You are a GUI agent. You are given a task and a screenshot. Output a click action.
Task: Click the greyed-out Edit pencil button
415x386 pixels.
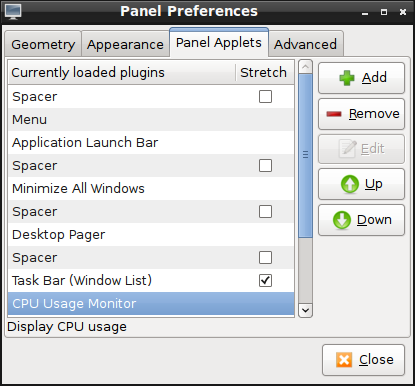361,149
